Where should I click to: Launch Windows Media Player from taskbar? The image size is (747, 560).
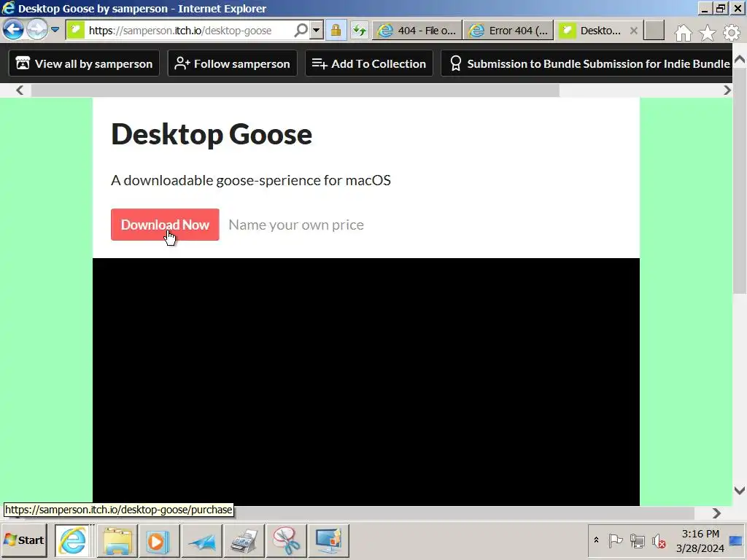[x=159, y=540]
